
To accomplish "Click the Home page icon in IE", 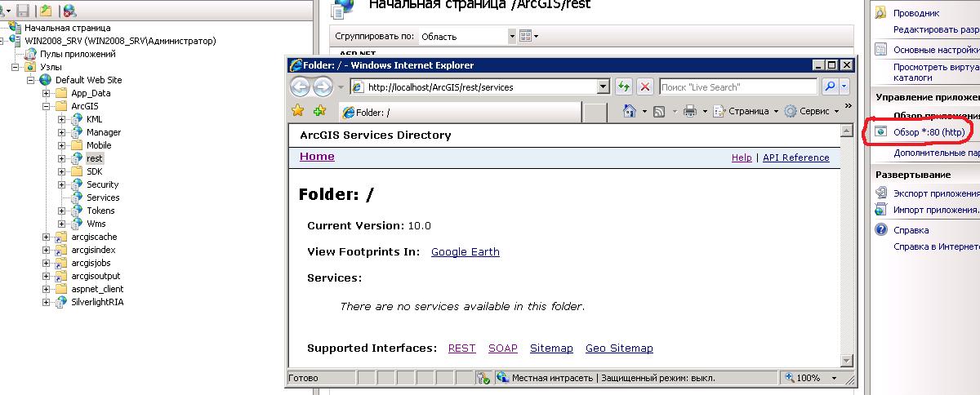I will tap(630, 111).
